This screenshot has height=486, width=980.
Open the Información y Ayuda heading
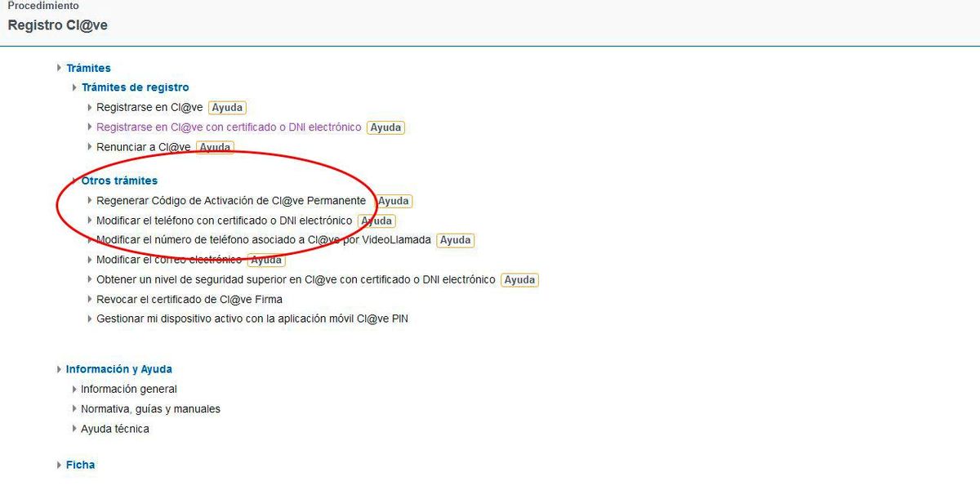tap(118, 369)
